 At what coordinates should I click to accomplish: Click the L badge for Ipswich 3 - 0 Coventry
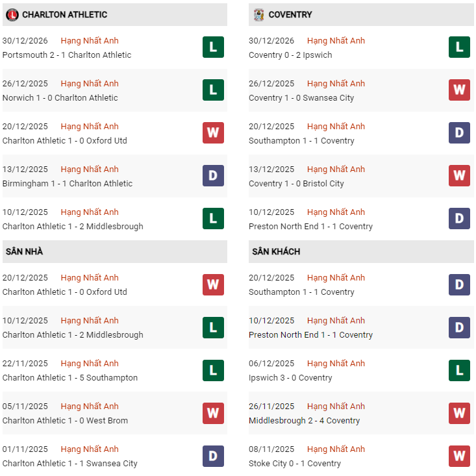459,370
